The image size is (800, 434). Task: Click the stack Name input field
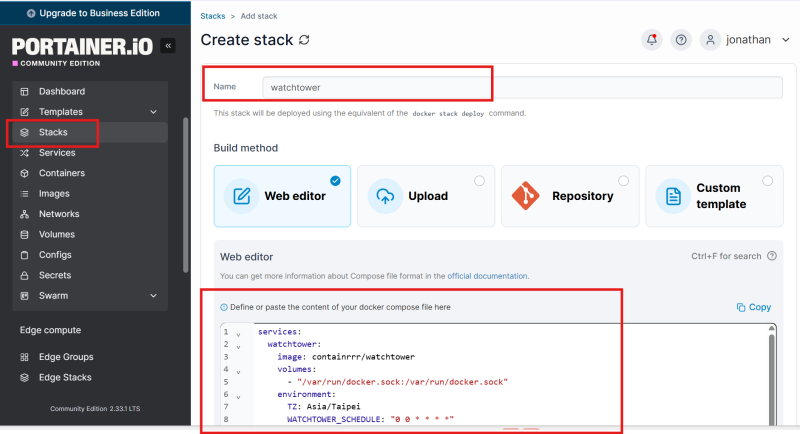(x=522, y=87)
